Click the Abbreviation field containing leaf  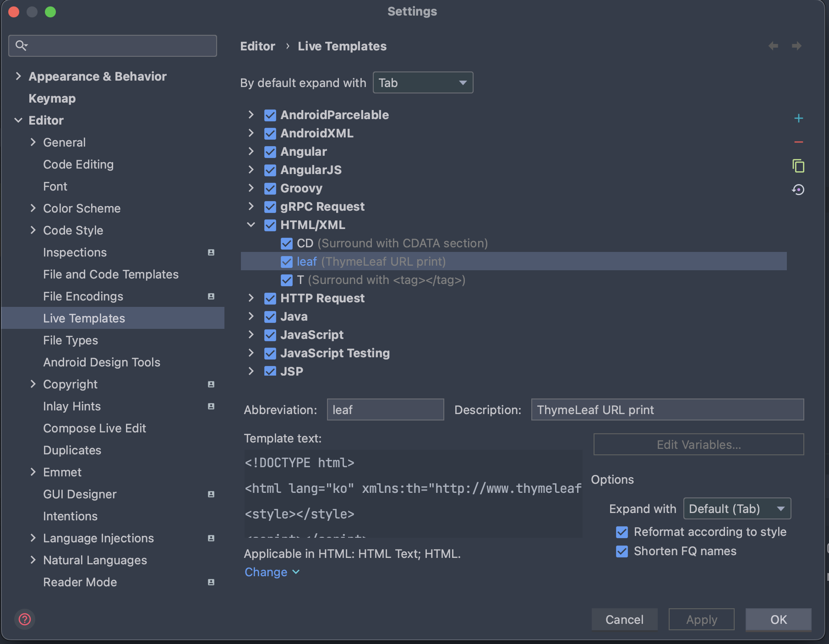click(385, 409)
